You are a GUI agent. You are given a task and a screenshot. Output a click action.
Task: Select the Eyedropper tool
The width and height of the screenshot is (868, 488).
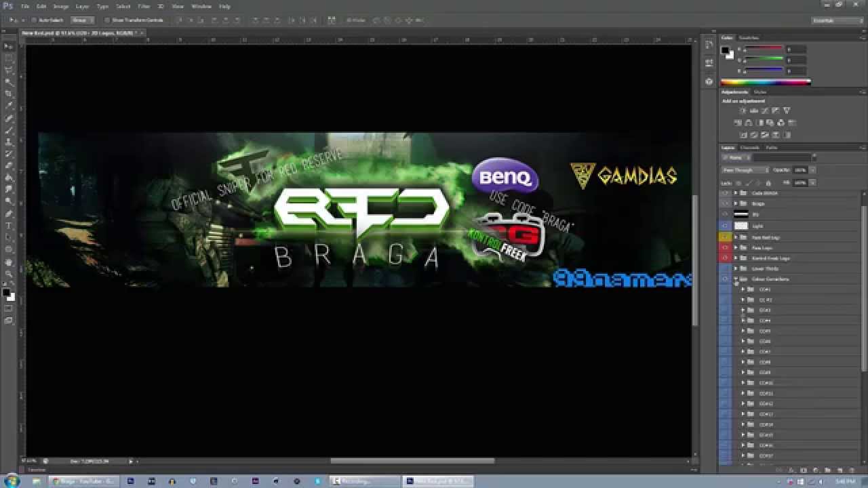(x=9, y=106)
